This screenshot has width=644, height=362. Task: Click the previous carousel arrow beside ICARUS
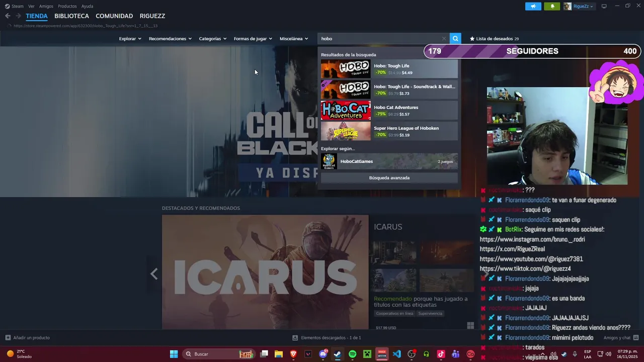[154, 274]
